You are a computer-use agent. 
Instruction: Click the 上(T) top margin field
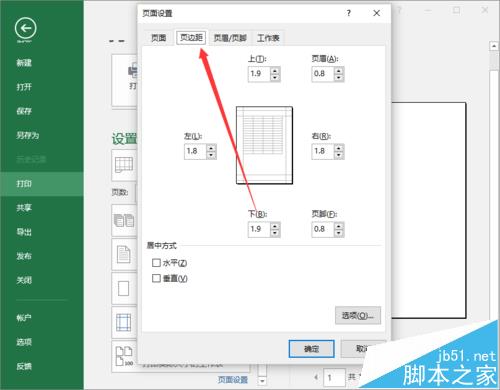pos(259,74)
